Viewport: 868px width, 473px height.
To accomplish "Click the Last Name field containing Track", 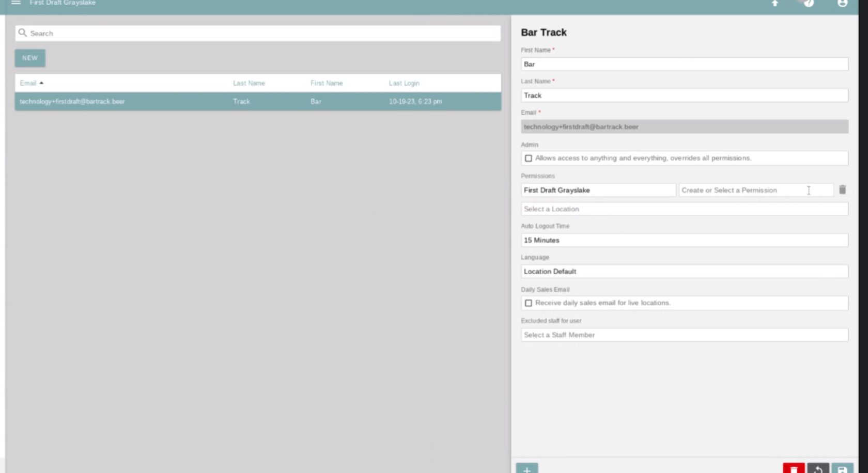I will [x=685, y=96].
